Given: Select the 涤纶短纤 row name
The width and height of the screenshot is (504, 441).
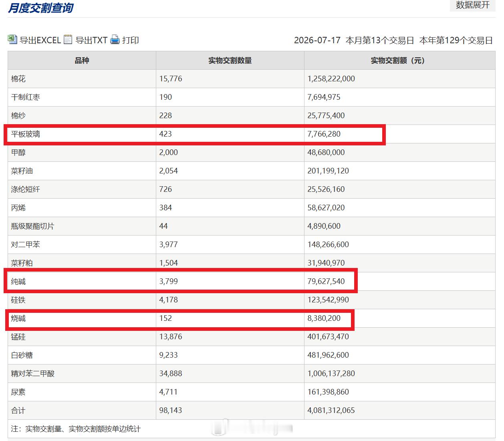Looking at the screenshot, I should coord(26,189).
